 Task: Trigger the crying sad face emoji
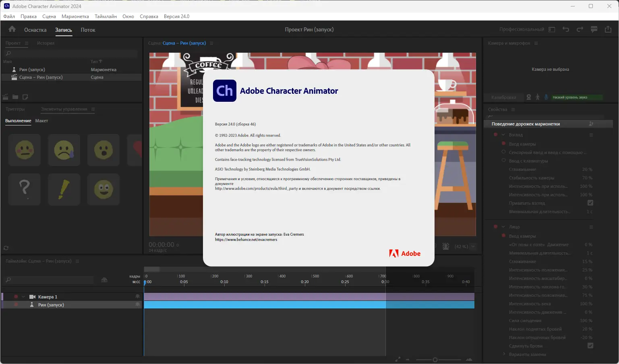pyautogui.click(x=64, y=150)
